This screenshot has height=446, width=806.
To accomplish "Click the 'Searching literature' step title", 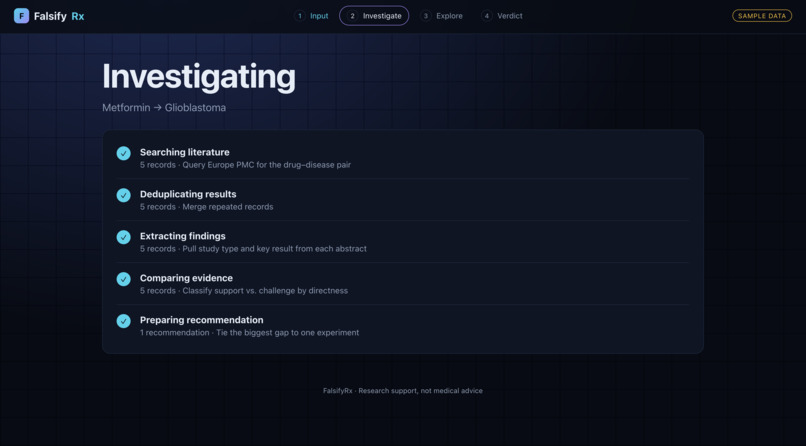I will [x=185, y=153].
